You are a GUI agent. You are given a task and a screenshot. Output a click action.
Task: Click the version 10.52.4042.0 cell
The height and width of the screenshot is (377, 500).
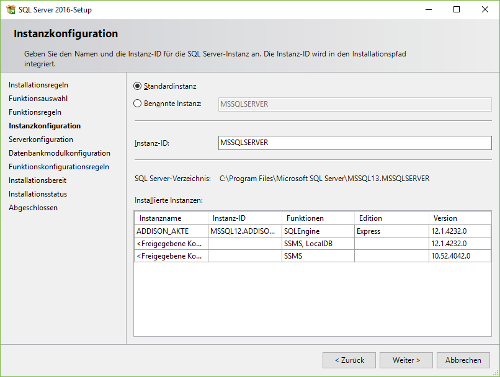click(460, 256)
